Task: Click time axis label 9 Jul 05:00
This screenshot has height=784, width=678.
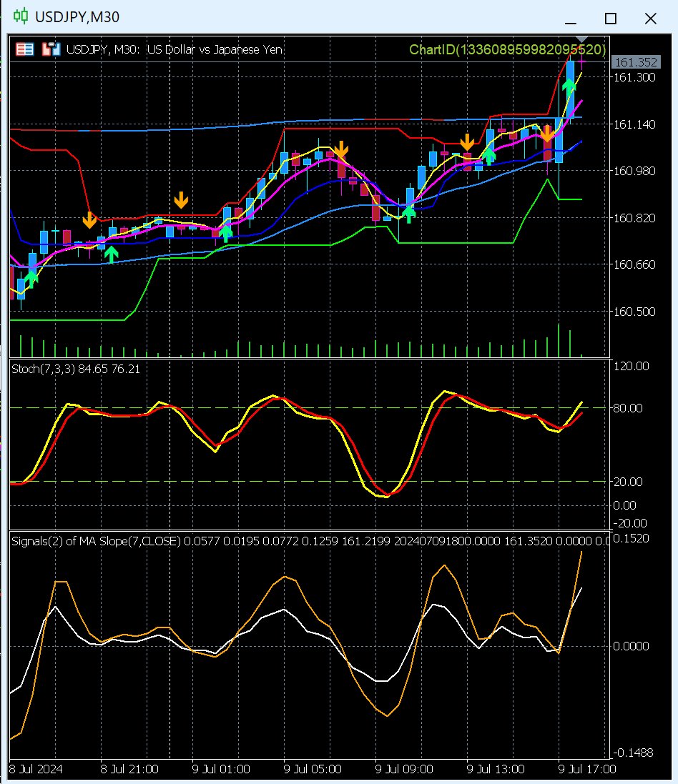Action: (x=313, y=769)
